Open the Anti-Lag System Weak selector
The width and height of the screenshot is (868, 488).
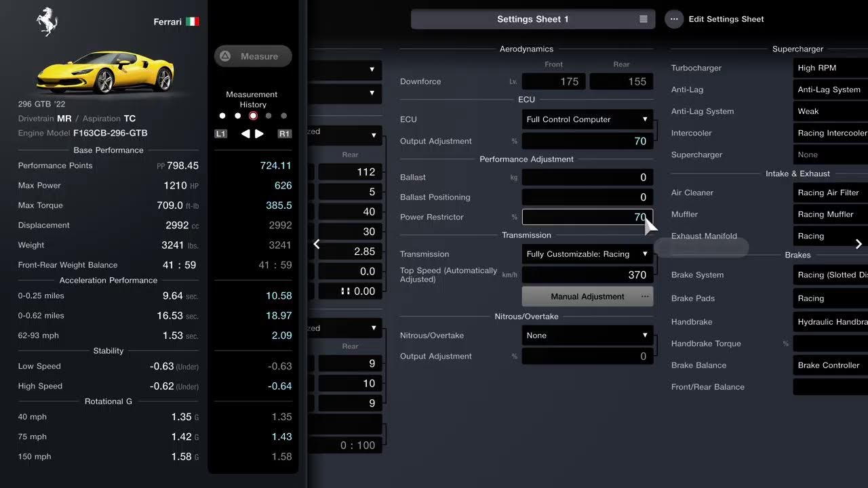pos(831,111)
